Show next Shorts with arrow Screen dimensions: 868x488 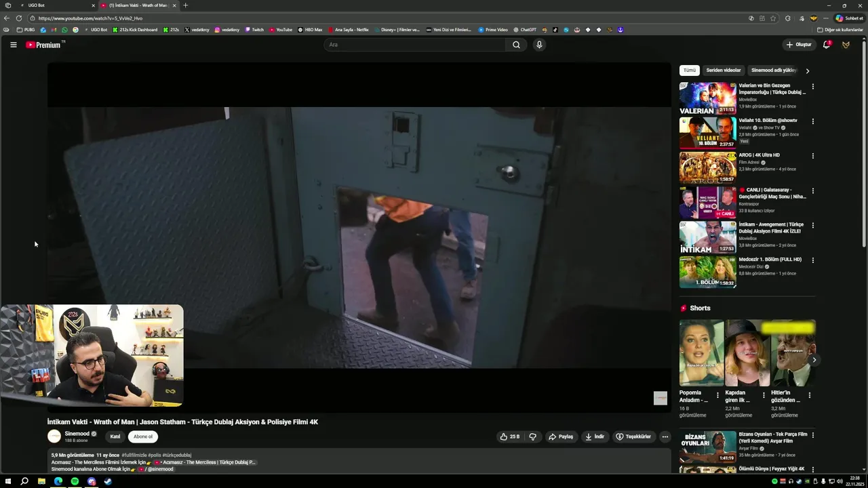tap(814, 360)
